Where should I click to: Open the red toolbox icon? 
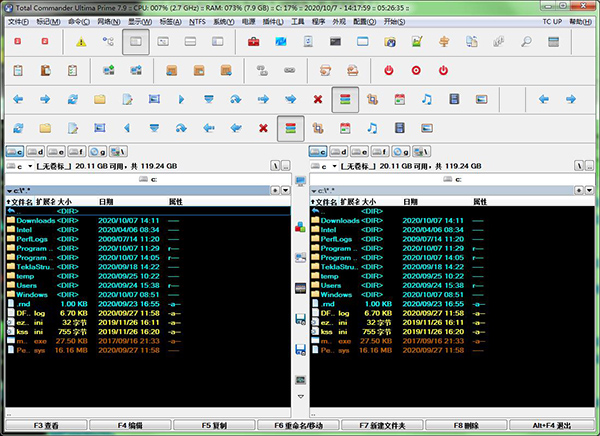(253, 41)
